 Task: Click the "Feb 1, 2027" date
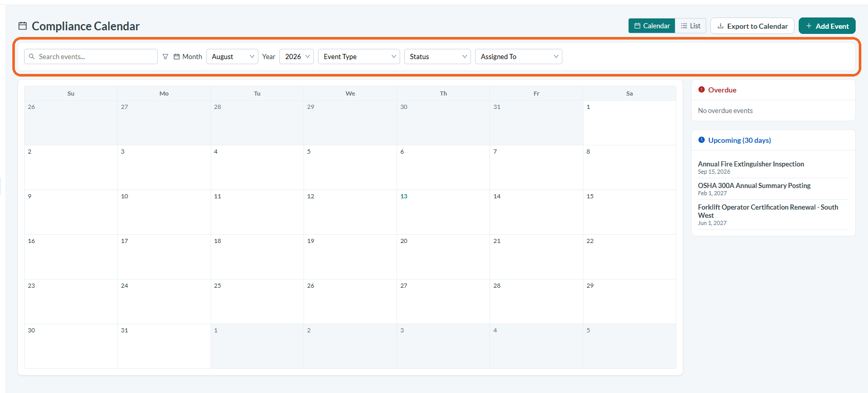(x=712, y=193)
